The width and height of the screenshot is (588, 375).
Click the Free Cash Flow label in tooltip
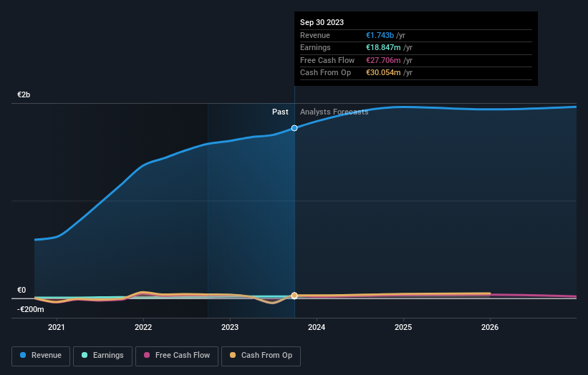327,60
